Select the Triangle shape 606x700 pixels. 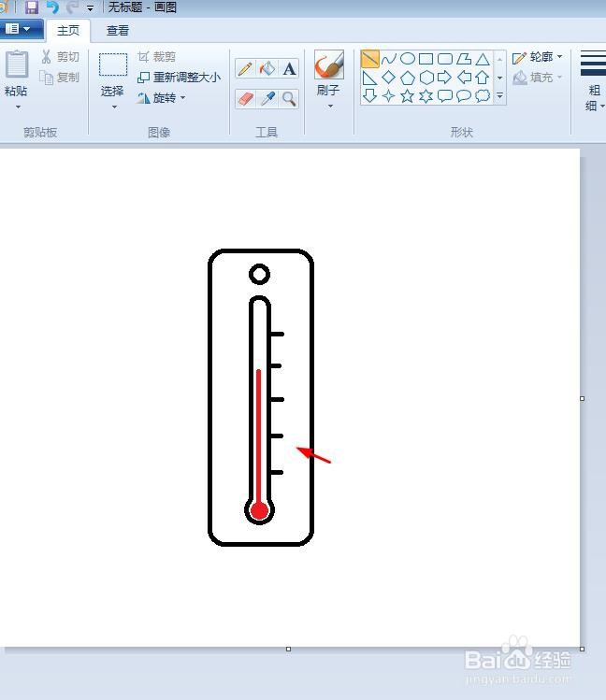click(x=483, y=59)
